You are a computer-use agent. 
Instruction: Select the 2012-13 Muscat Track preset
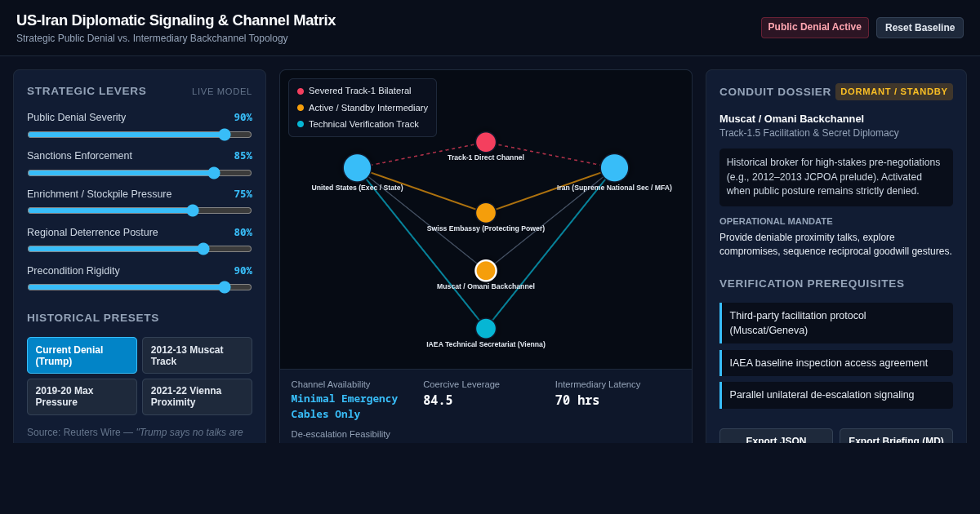[x=197, y=356]
